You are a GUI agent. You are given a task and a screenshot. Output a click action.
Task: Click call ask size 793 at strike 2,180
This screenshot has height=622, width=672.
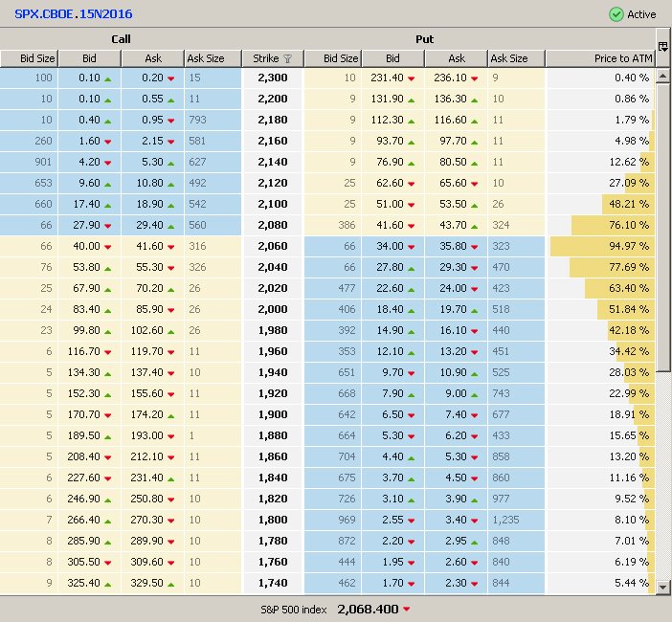coord(213,120)
